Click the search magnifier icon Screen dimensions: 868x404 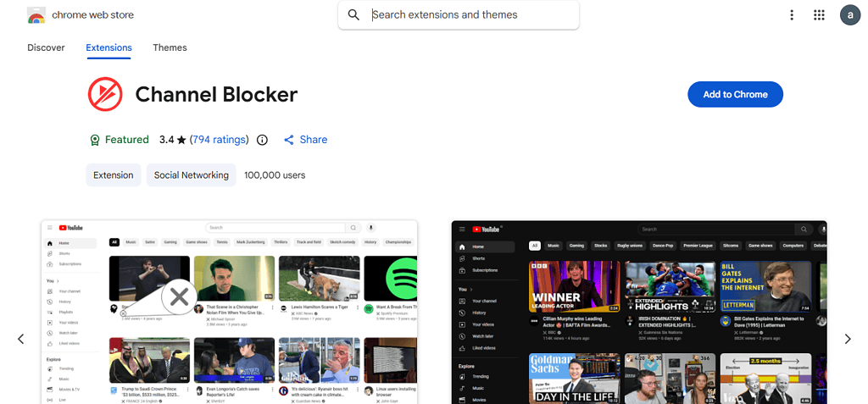[353, 15]
